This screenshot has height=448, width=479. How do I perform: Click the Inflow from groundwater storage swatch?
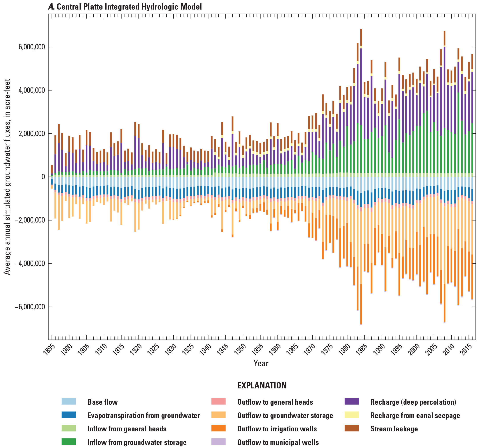[69, 442]
